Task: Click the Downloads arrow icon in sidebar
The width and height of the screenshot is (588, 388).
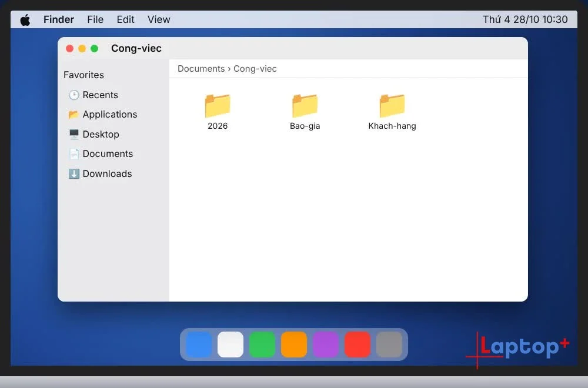Action: (74, 173)
